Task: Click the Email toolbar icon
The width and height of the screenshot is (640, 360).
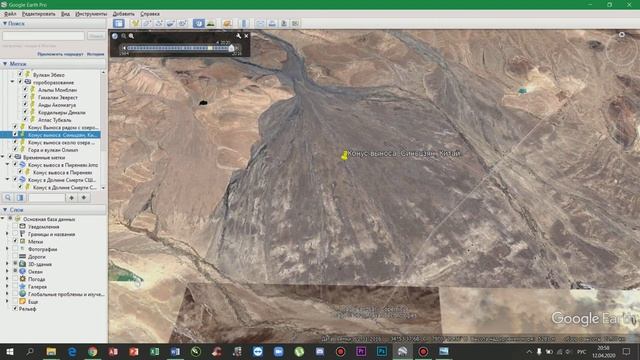Action: pyautogui.click(x=260, y=24)
